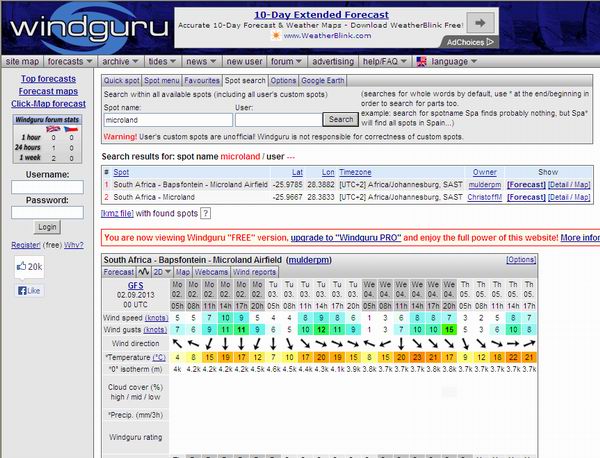Screen dimensions: 600x458
Task: Open Detail / Map for ChristoffM's spot
Action: point(569,197)
